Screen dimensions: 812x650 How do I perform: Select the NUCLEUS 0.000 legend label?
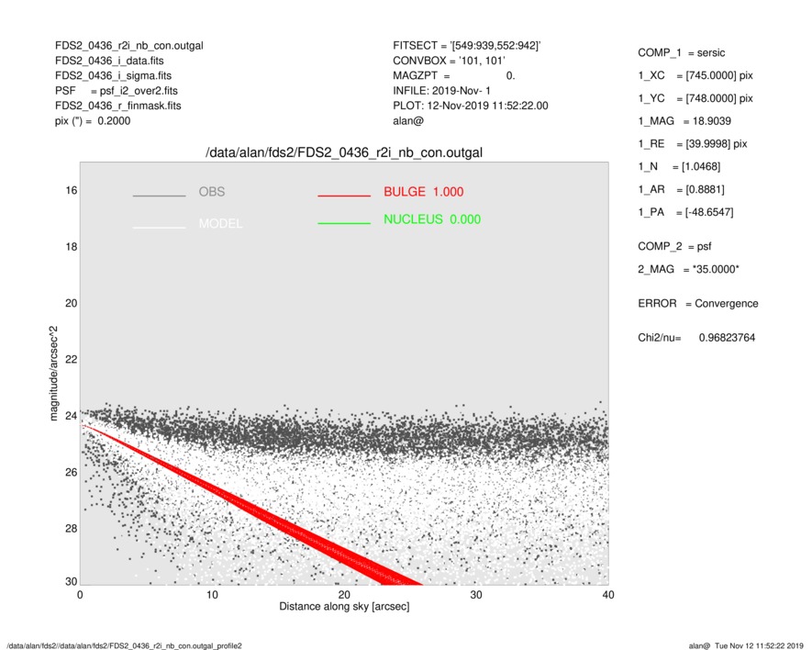(x=431, y=219)
